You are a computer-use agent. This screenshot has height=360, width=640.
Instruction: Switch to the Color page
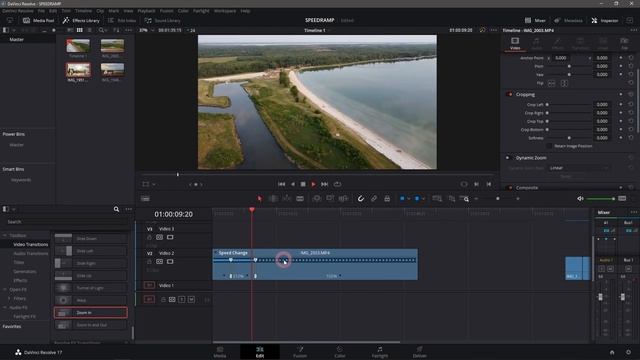pos(340,352)
